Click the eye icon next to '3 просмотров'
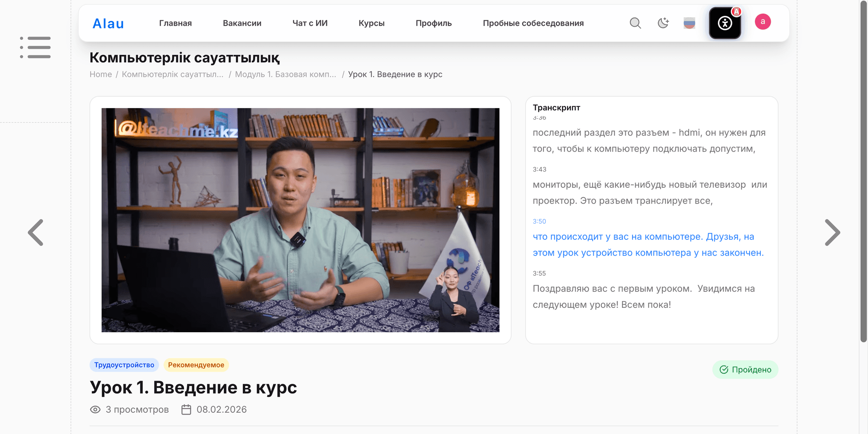Image resolution: width=868 pixels, height=434 pixels. 95,409
